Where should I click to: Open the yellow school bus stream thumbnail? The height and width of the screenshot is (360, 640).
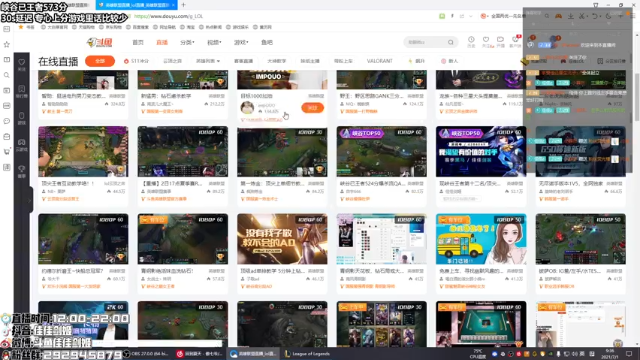(x=481, y=239)
